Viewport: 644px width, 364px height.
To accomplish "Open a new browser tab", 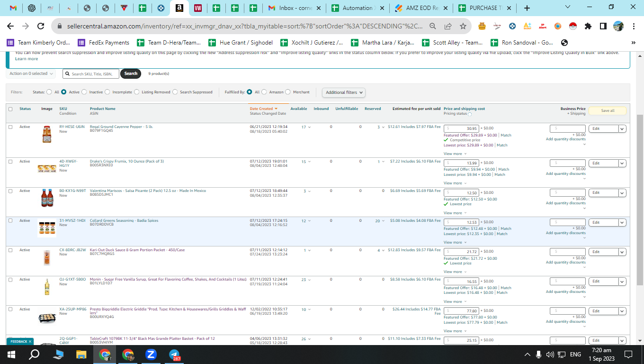I will tap(527, 8).
